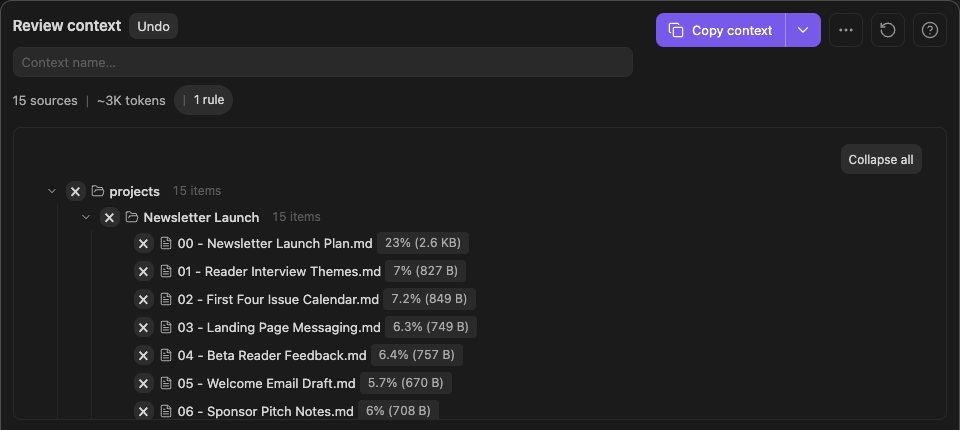Open help via the question mark icon
Screen dimensions: 960x430
pos(930,30)
